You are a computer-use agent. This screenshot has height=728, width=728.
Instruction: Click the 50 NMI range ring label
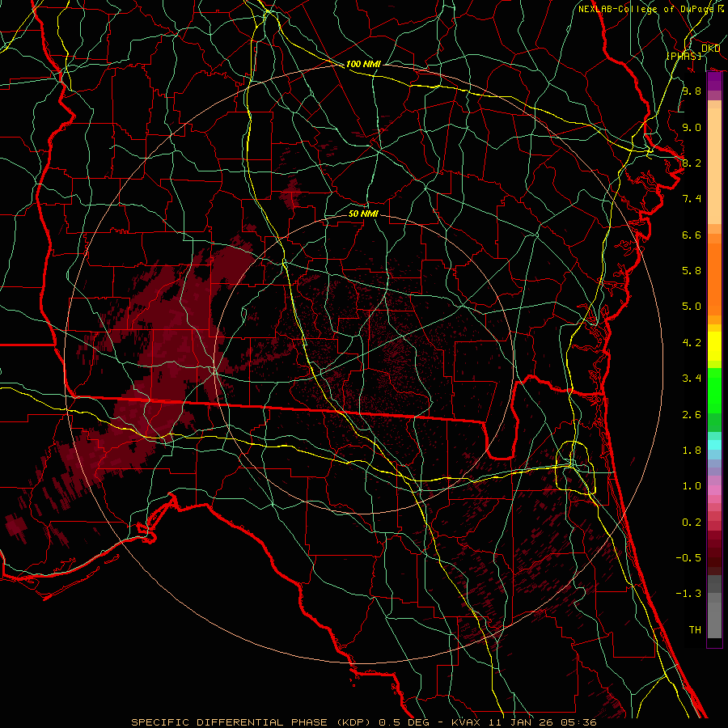[363, 214]
